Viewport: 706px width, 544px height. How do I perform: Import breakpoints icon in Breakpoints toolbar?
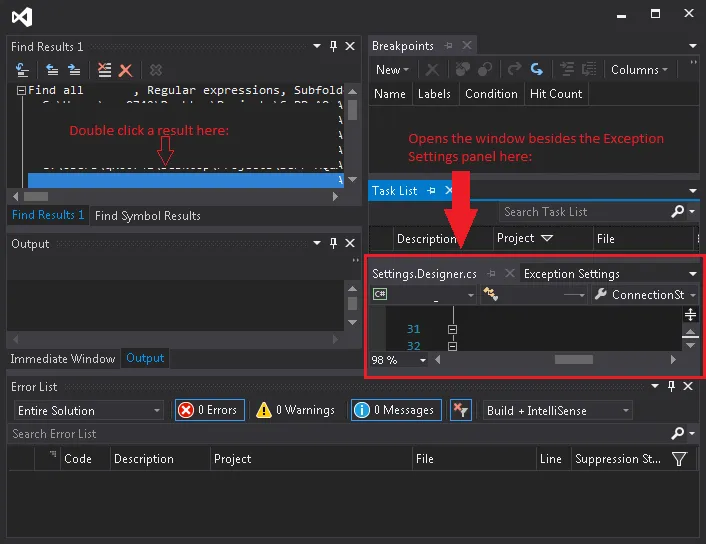point(537,69)
